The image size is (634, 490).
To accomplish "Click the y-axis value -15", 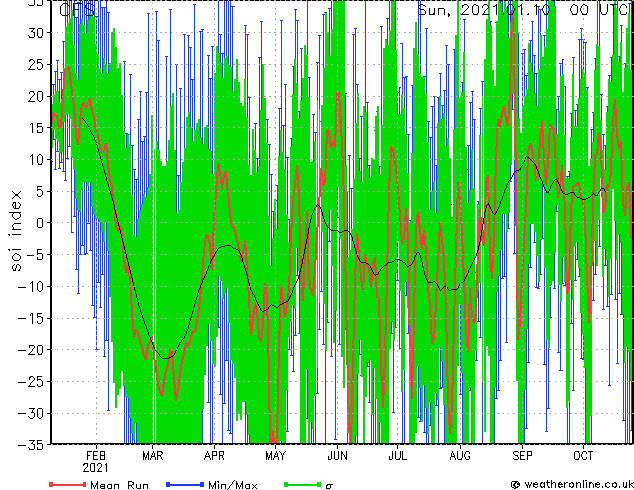I will 31,318.
